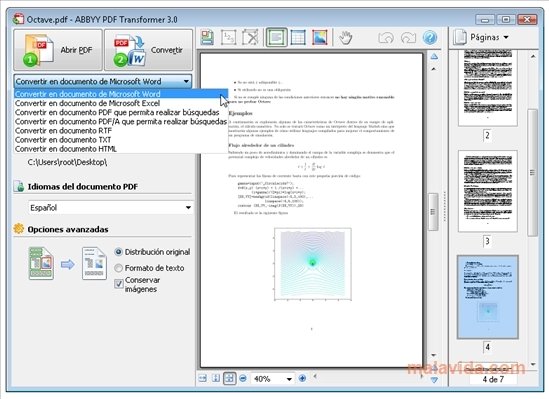Choose Convertir en documento PDF/A option
This screenshot has width=549, height=399.
tap(121, 121)
